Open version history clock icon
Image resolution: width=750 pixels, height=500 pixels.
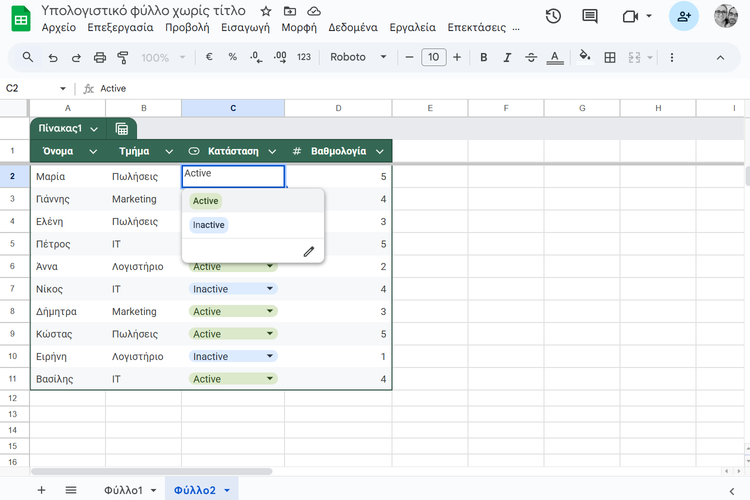pos(553,16)
